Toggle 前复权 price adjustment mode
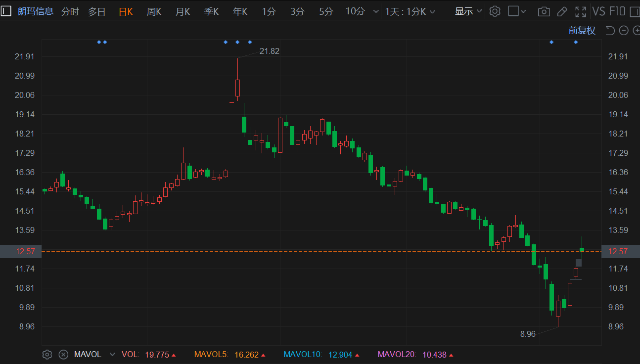Viewport: 640px width, 364px height. [582, 31]
